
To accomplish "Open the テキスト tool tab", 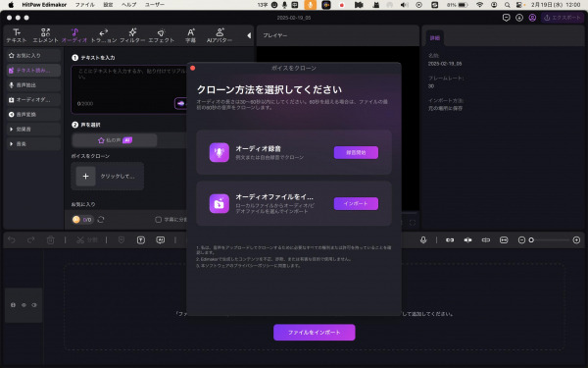I will coord(17,35).
